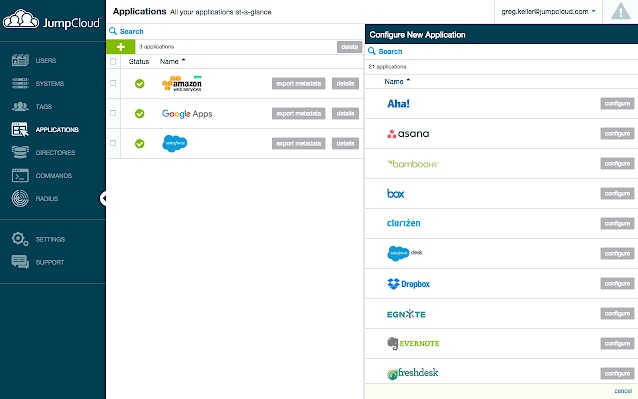Click the Amazon Web Services logo

point(182,83)
